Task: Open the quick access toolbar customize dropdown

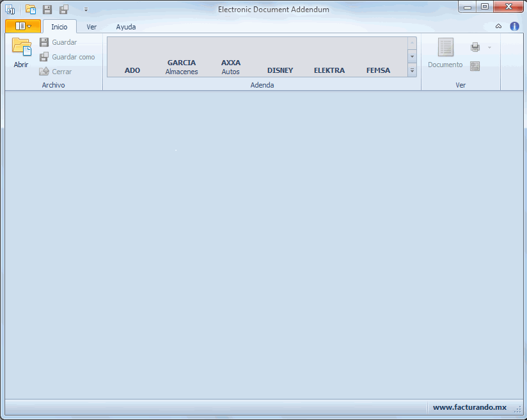Action: [x=86, y=10]
